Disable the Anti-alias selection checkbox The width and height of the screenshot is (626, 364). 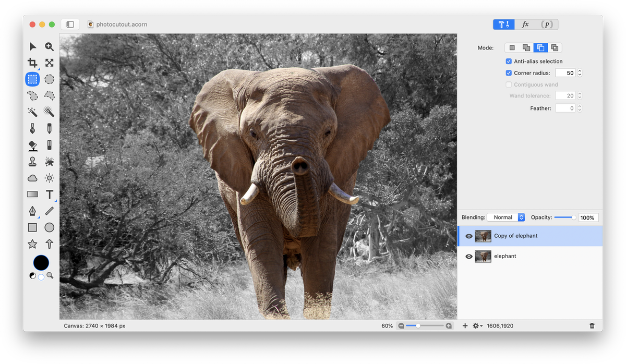[x=509, y=62]
